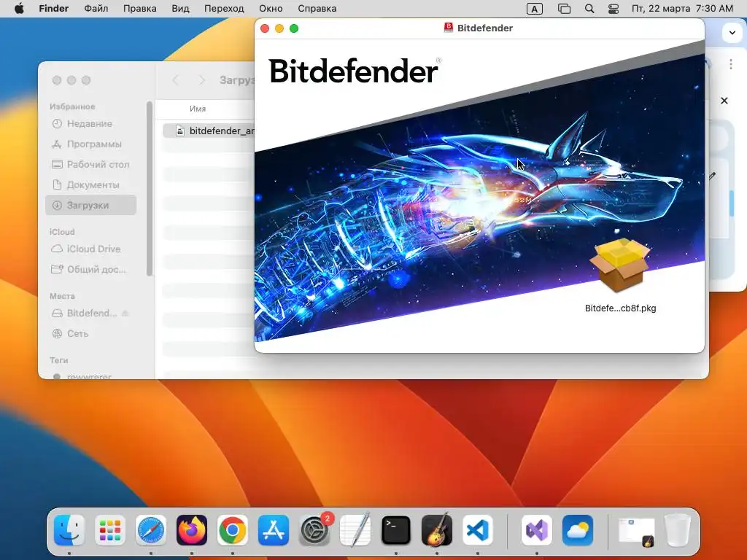
Task: Select iCloud Drive in the Finder sidebar
Action: pos(91,249)
